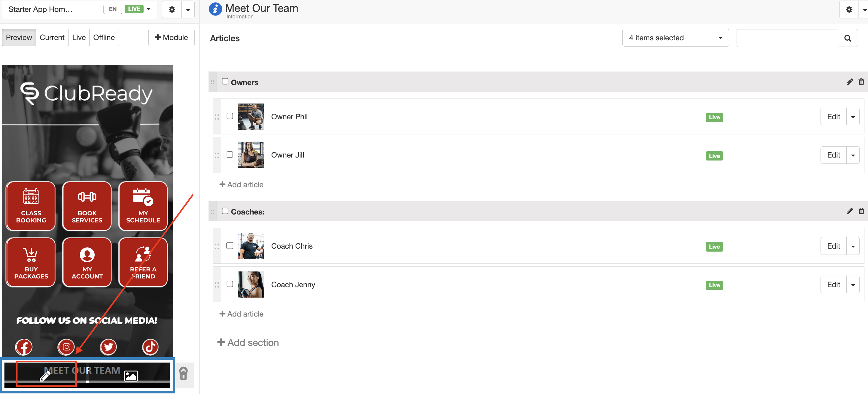Open the app settings gear
Image resolution: width=868 pixels, height=394 pixels.
[172, 9]
